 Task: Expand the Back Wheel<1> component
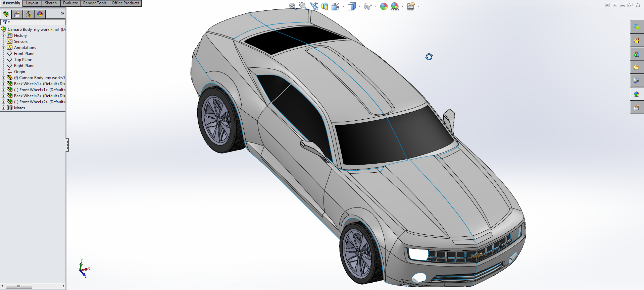coord(3,84)
